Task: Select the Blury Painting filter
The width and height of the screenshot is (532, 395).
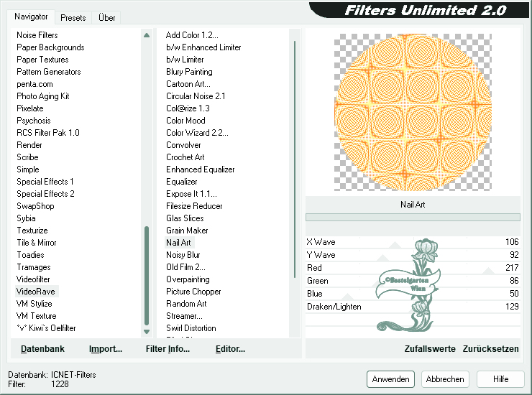Action: coord(189,72)
